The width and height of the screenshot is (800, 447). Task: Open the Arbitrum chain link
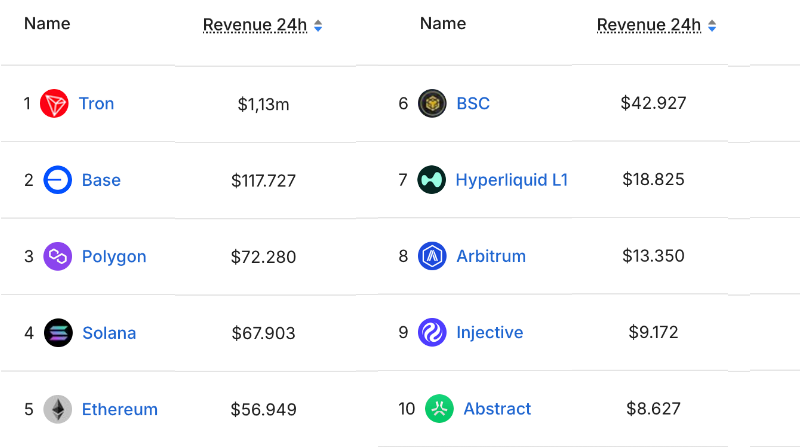coord(491,256)
